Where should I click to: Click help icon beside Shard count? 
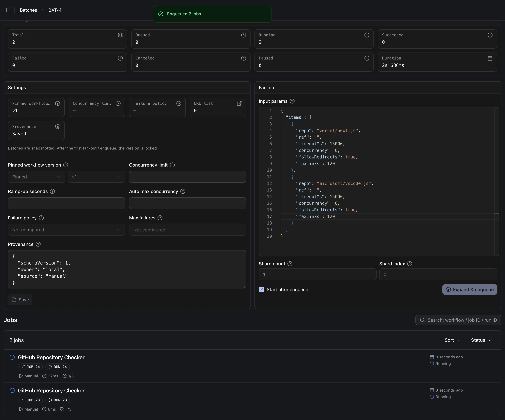coord(290,264)
